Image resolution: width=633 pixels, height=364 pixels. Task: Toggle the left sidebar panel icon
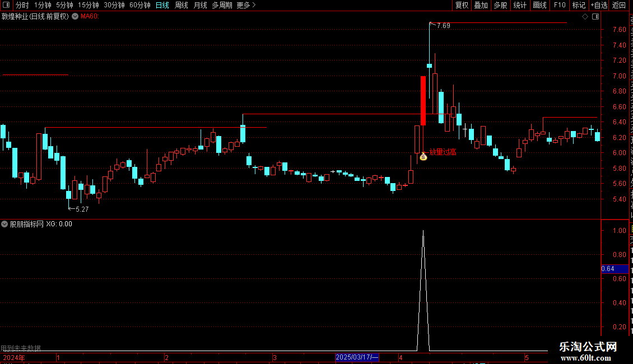pyautogui.click(x=6, y=5)
